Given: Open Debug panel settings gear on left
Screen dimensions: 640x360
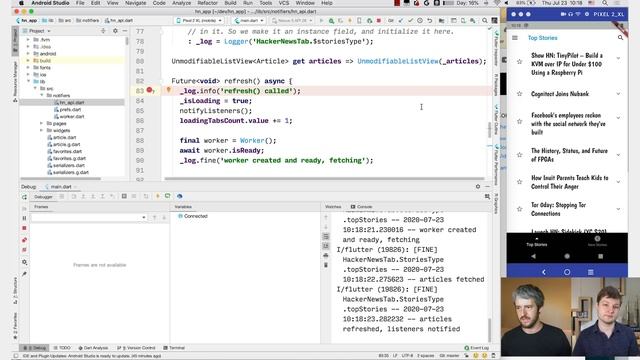Looking at the screenshot, I should coord(24,262).
